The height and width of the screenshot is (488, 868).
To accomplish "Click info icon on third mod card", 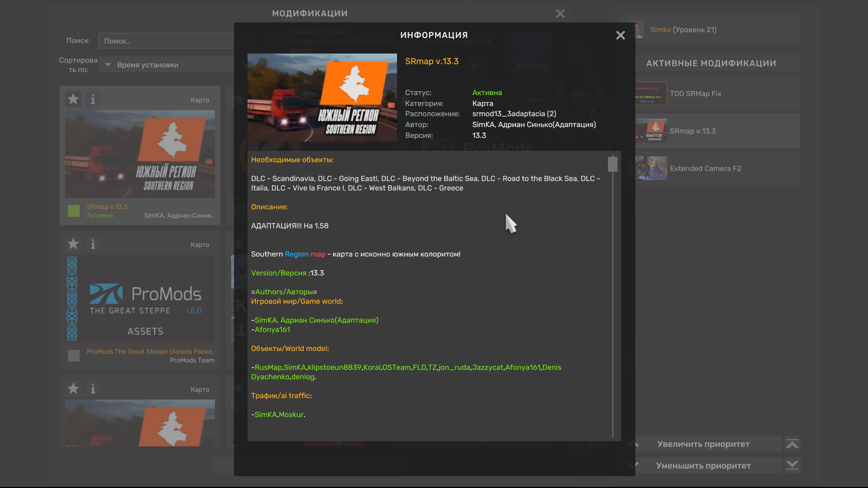I will [93, 389].
